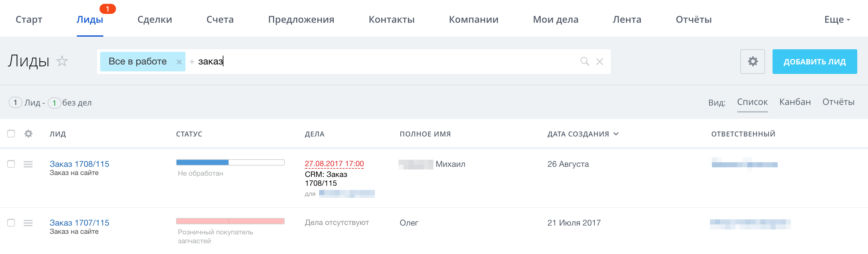868x254 pixels.
Task: Open column settings gear in table header
Action: pos(28,134)
